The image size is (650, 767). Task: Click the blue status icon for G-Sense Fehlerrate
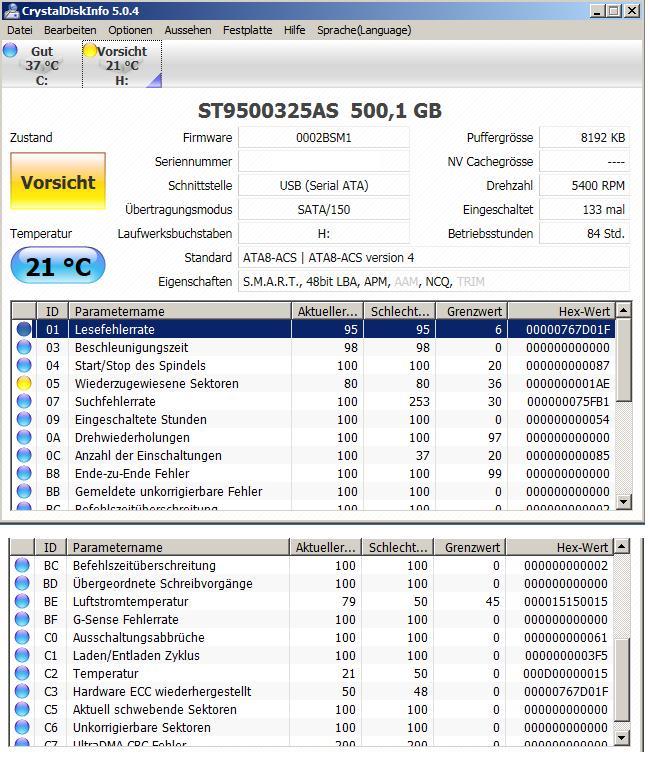[22, 620]
